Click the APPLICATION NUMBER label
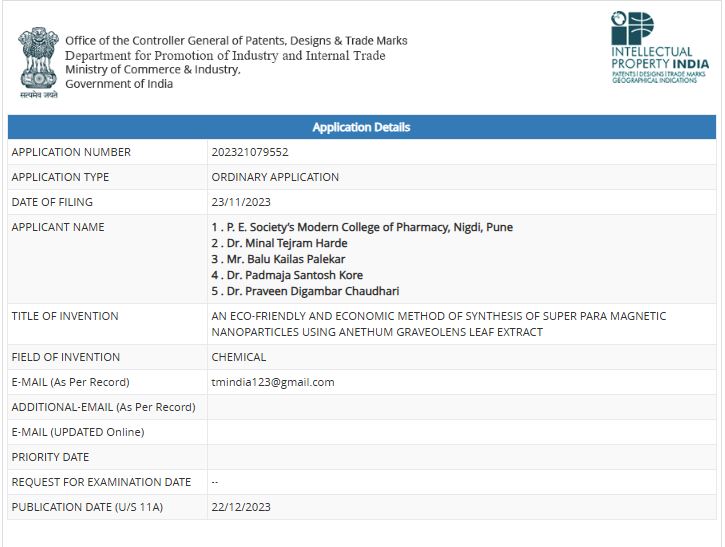Screen dimensions: 725x547 pos(71,152)
